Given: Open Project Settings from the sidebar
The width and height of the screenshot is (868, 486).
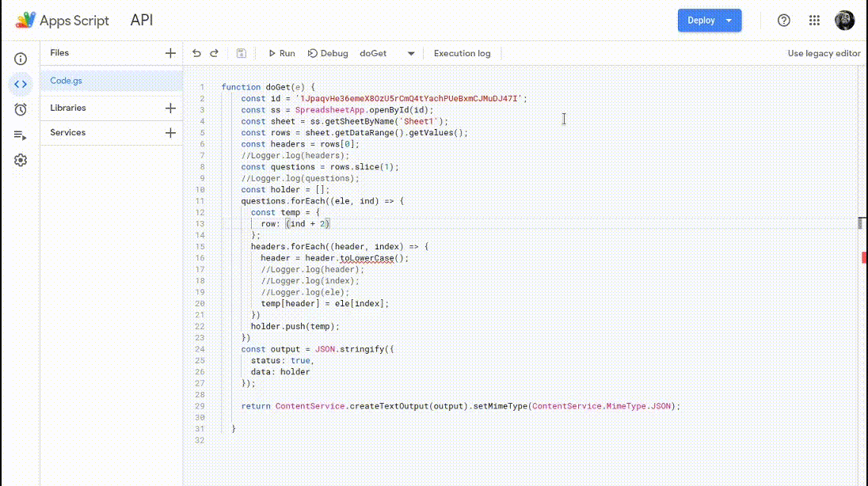Looking at the screenshot, I should (x=21, y=160).
